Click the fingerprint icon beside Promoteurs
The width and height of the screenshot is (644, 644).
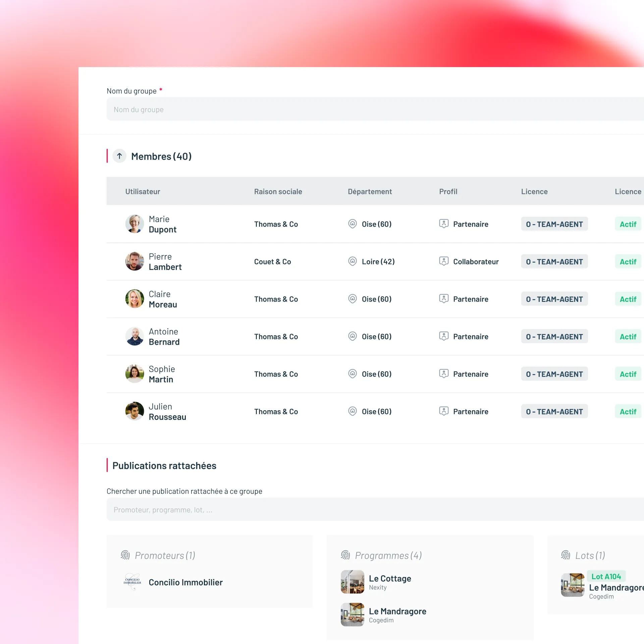point(125,555)
